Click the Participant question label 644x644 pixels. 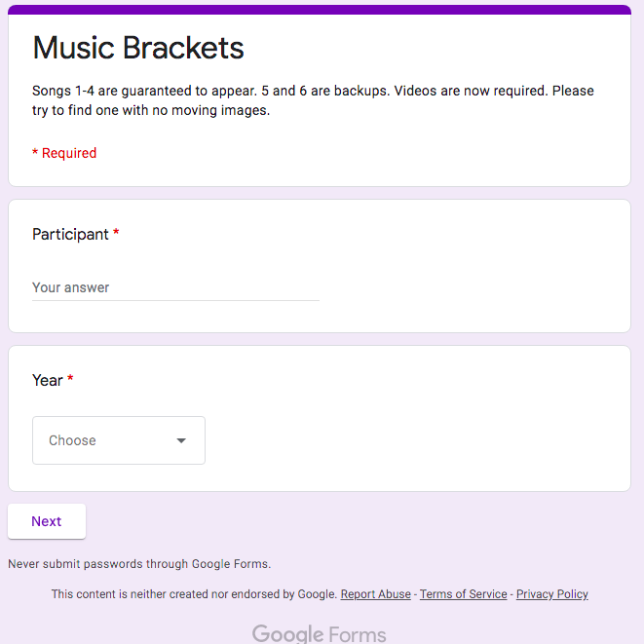(x=70, y=234)
